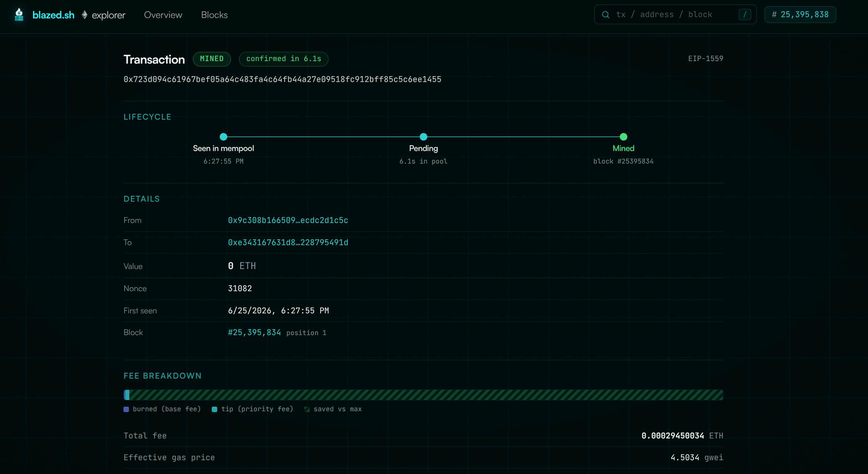This screenshot has width=868, height=474.
Task: Click the Pending stage label
Action: [424, 149]
